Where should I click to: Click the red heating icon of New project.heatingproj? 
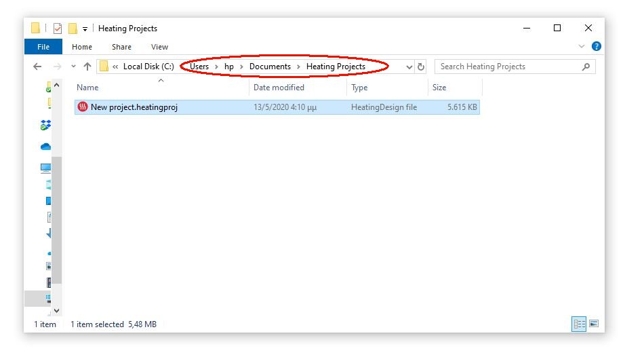click(x=83, y=107)
